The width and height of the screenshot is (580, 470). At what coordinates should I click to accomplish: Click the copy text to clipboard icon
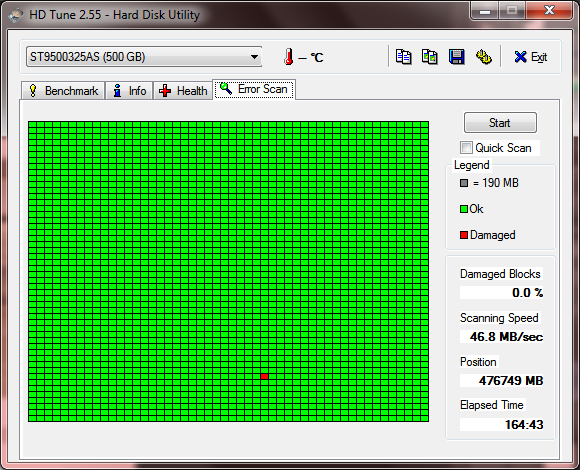pos(404,57)
